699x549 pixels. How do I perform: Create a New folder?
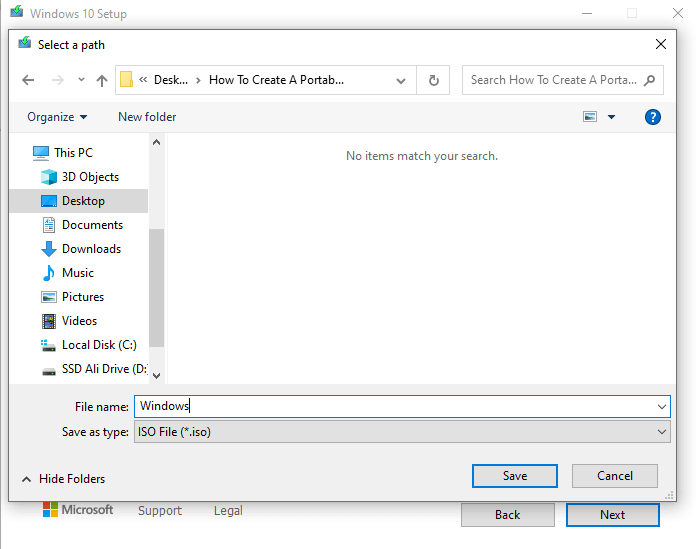(147, 117)
